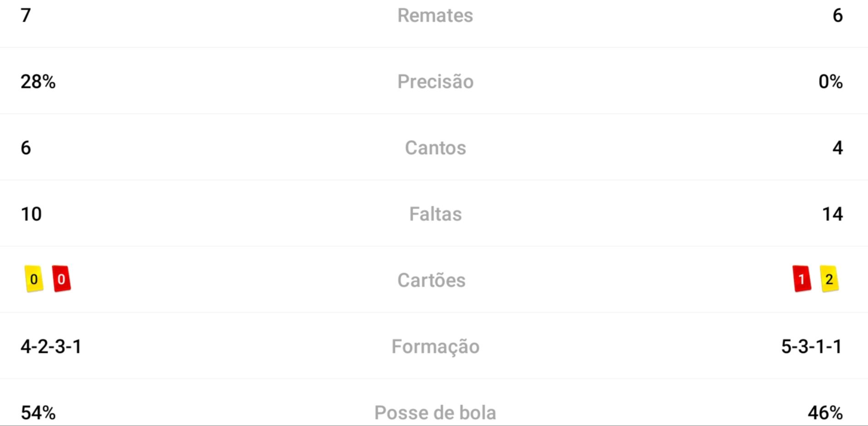Viewport: 868px width, 426px height.
Task: Tap the left team's red card icon
Action: coord(61,279)
